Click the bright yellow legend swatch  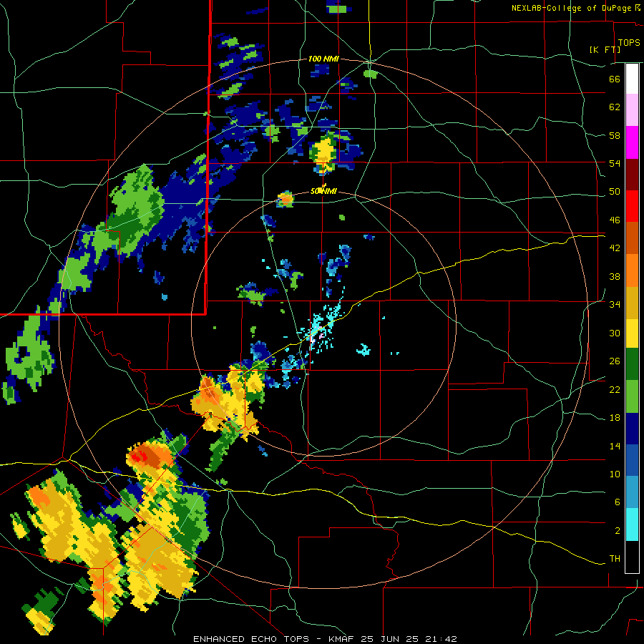coord(632,333)
